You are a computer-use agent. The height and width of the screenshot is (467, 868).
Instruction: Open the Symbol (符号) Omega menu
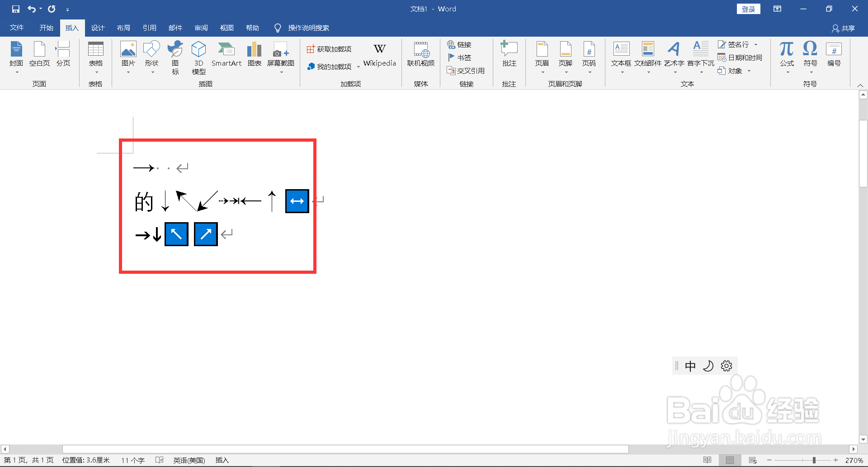810,57
